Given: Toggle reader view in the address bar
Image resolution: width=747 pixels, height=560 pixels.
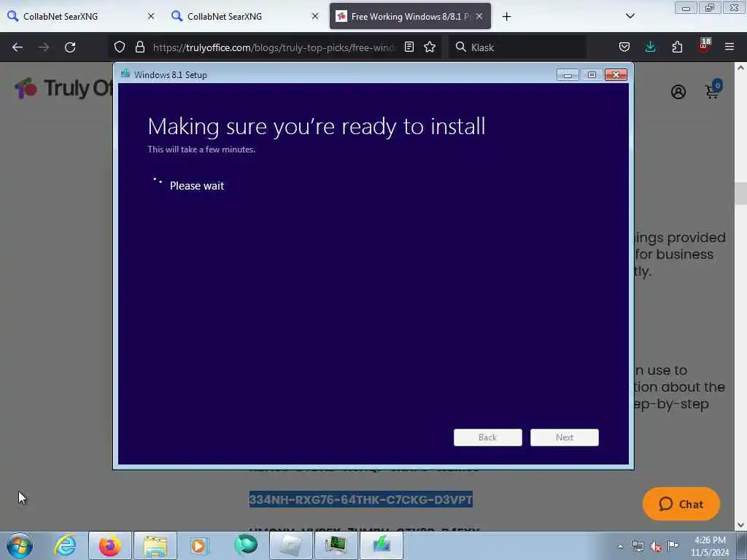Looking at the screenshot, I should 409,47.
